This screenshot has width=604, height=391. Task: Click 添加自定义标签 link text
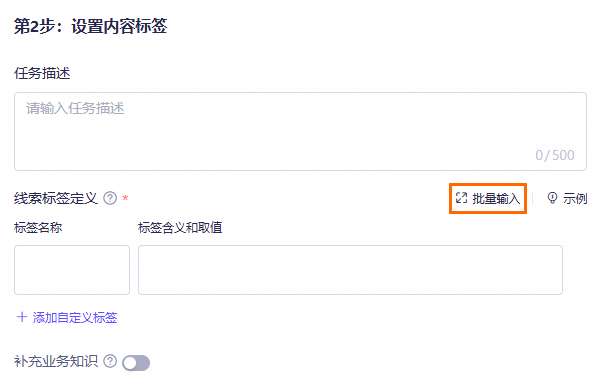pyautogui.click(x=75, y=317)
